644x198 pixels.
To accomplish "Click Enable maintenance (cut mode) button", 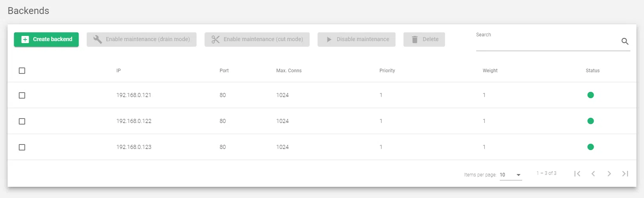I will tap(257, 40).
